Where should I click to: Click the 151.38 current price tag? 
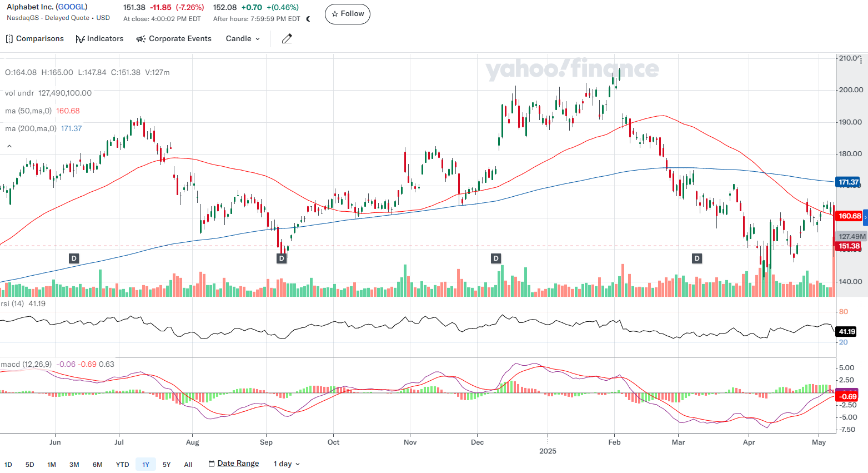pyautogui.click(x=849, y=246)
